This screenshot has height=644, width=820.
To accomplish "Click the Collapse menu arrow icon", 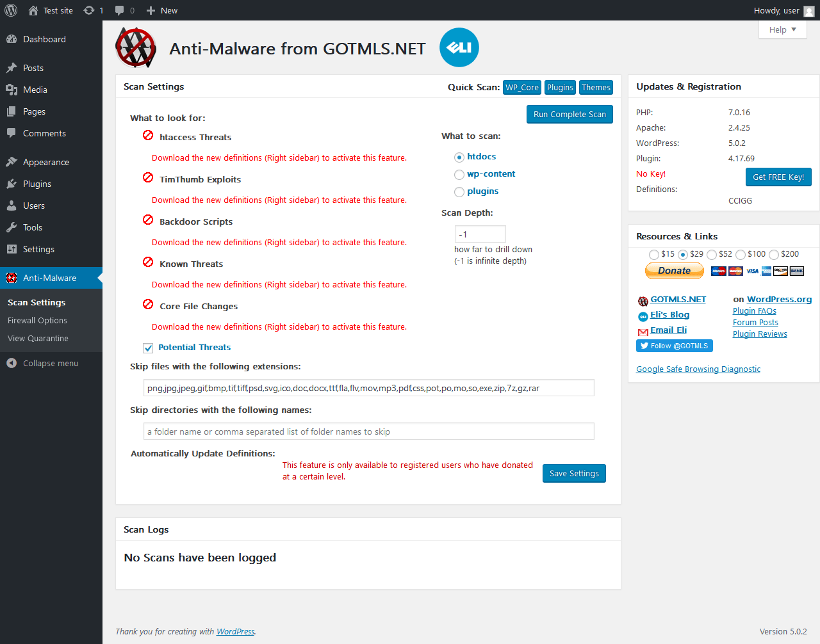I will [x=12, y=363].
